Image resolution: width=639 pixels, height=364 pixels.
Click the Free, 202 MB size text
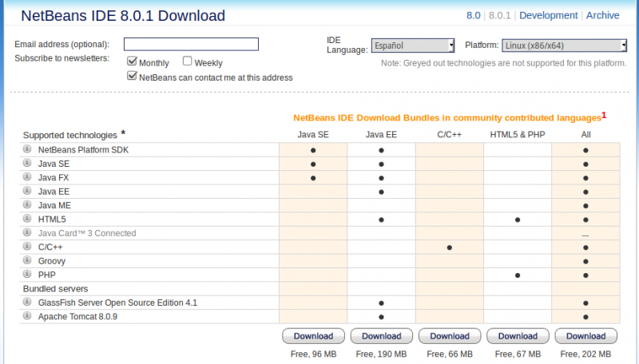point(585,354)
